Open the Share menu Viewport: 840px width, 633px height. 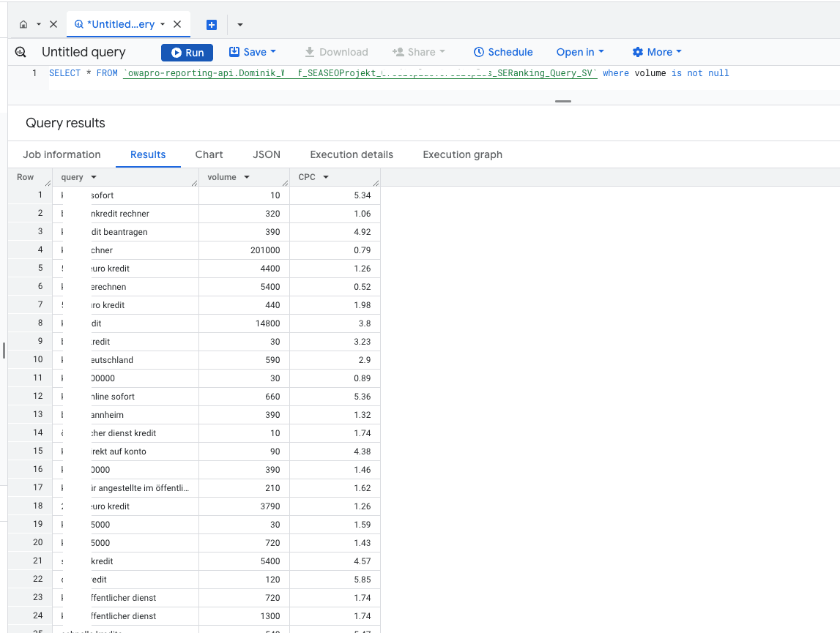coord(419,52)
